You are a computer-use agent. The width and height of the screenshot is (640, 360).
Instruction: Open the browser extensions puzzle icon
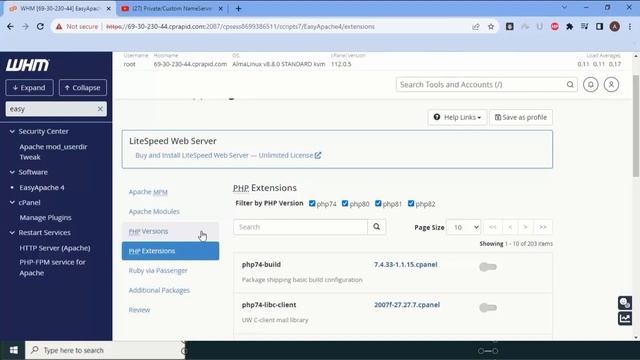point(569,27)
